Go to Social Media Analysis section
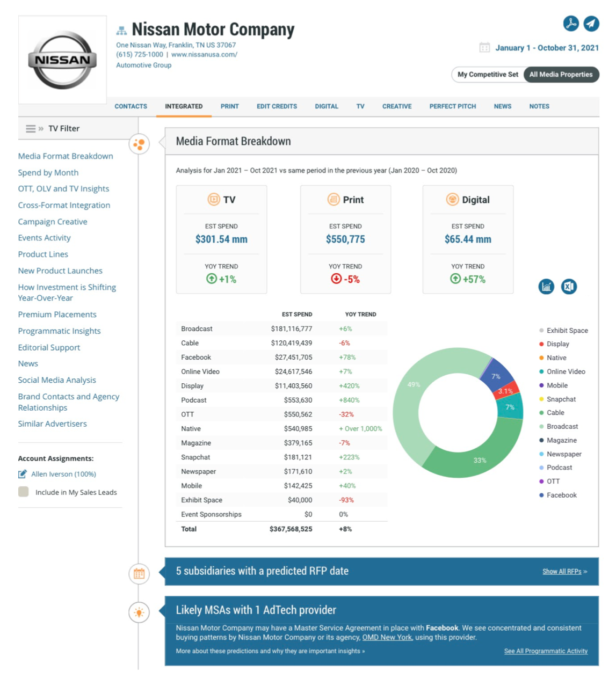Image resolution: width=616 pixels, height=686 pixels. pos(57,380)
